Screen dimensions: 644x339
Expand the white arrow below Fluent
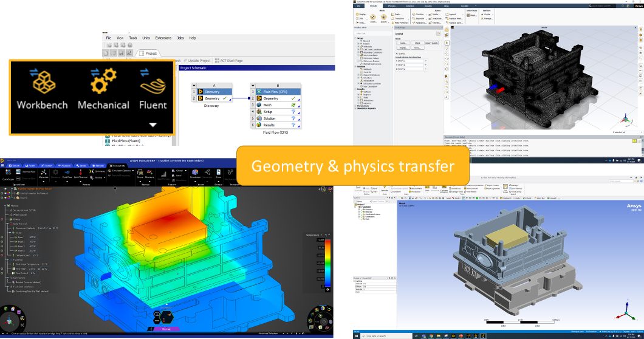point(153,125)
